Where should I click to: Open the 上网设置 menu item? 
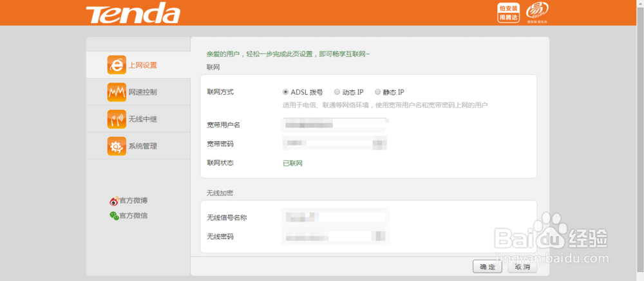coord(138,65)
